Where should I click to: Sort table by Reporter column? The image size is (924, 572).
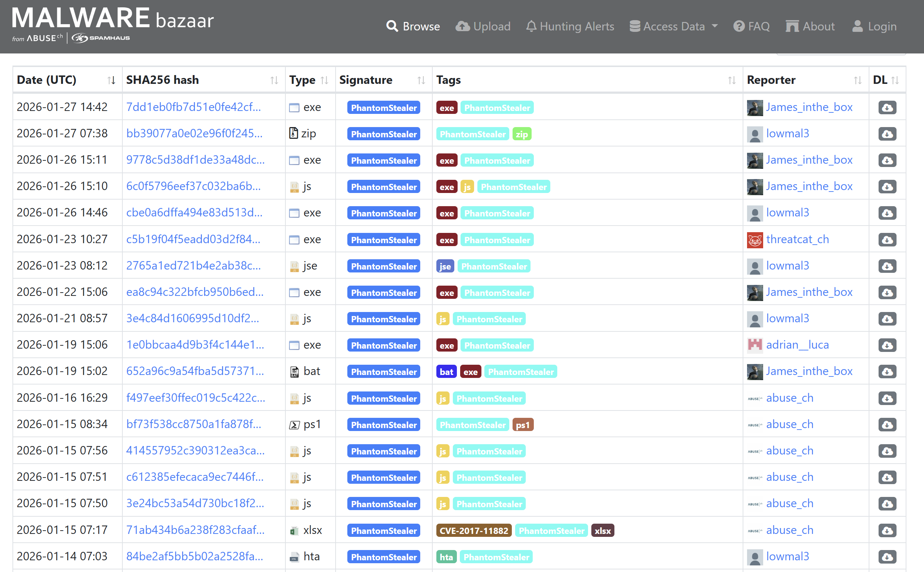coord(857,80)
